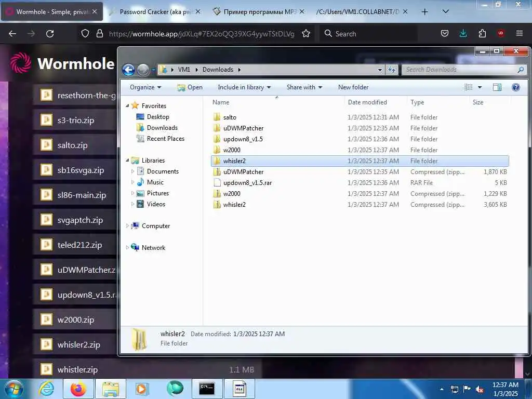Click VM1 in Explorer breadcrumb path
Screen dimensions: 532x399
(184, 70)
